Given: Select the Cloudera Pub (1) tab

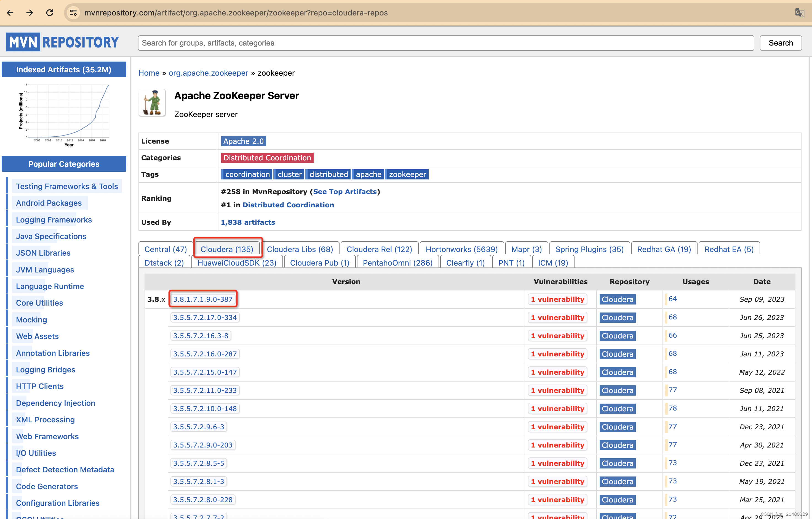Looking at the screenshot, I should [x=319, y=263].
